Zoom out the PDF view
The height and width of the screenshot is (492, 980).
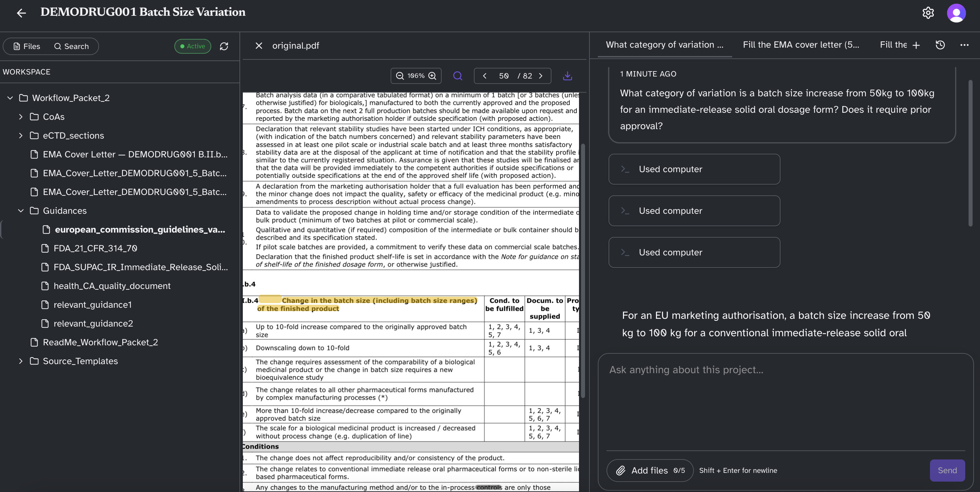pyautogui.click(x=400, y=76)
